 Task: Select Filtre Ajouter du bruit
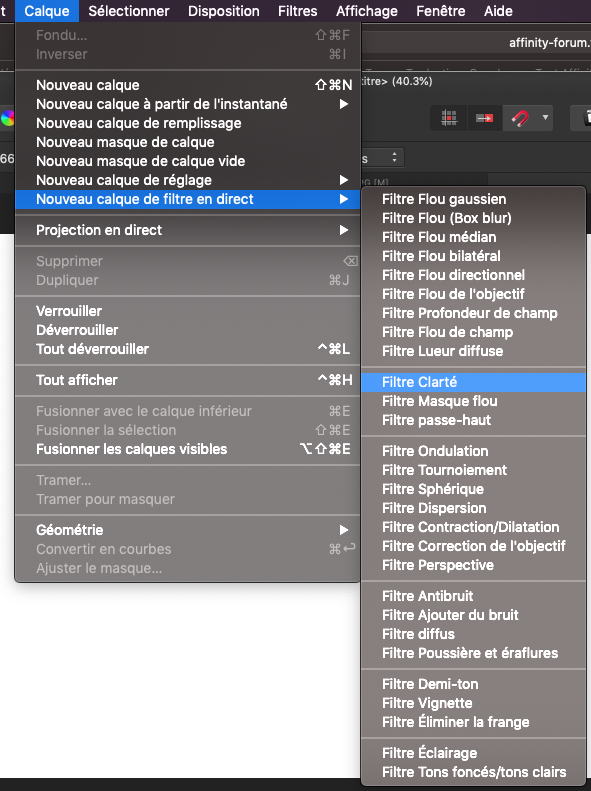pos(474,615)
